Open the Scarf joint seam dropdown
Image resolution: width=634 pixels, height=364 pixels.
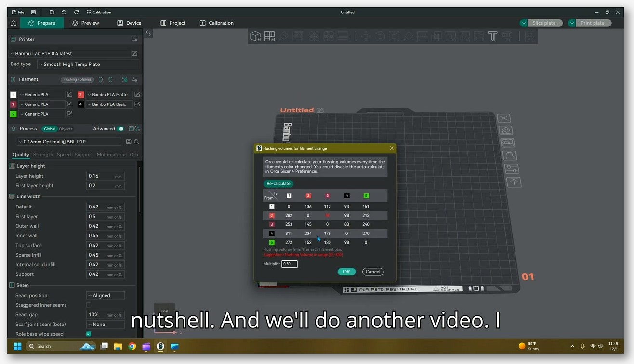(105, 325)
